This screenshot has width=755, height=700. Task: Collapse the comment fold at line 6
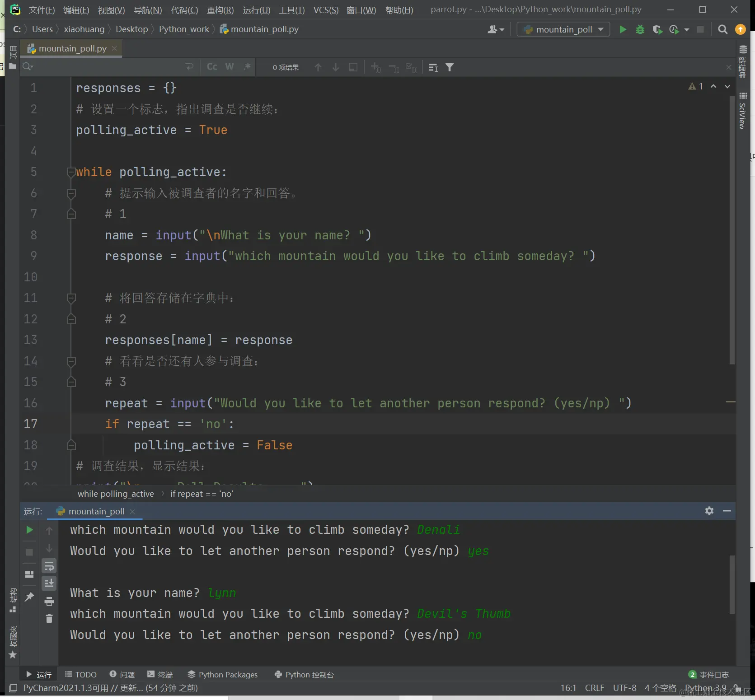pyautogui.click(x=71, y=193)
